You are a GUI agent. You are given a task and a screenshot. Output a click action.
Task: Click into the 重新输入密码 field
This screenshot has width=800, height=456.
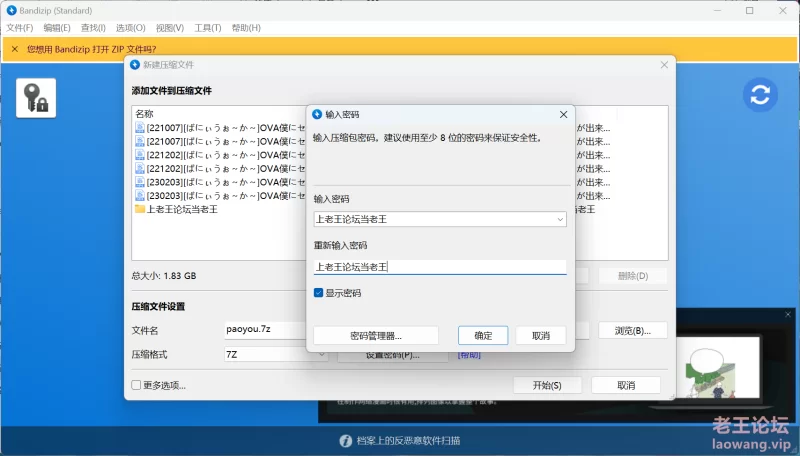pyautogui.click(x=440, y=267)
